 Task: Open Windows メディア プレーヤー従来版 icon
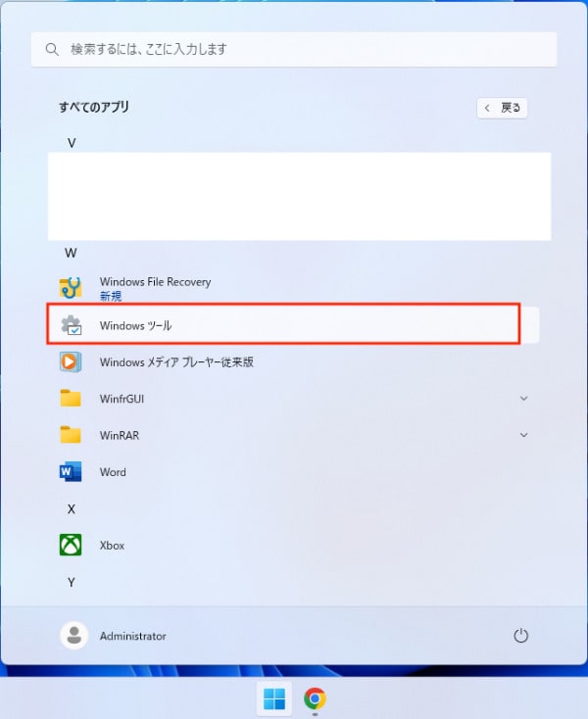click(71, 361)
